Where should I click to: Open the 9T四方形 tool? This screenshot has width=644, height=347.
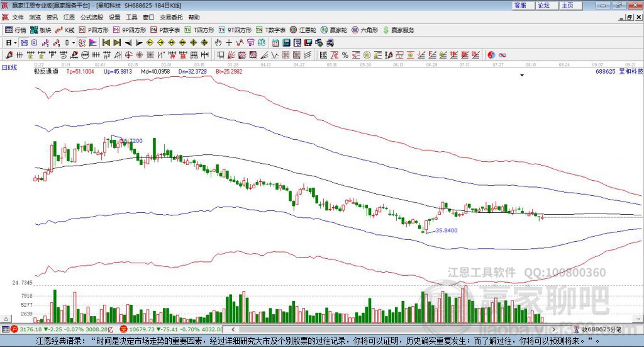tap(235, 30)
